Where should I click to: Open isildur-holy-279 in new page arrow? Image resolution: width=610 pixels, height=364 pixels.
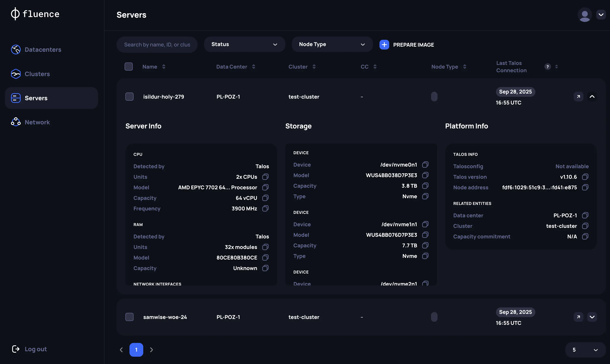578,97
